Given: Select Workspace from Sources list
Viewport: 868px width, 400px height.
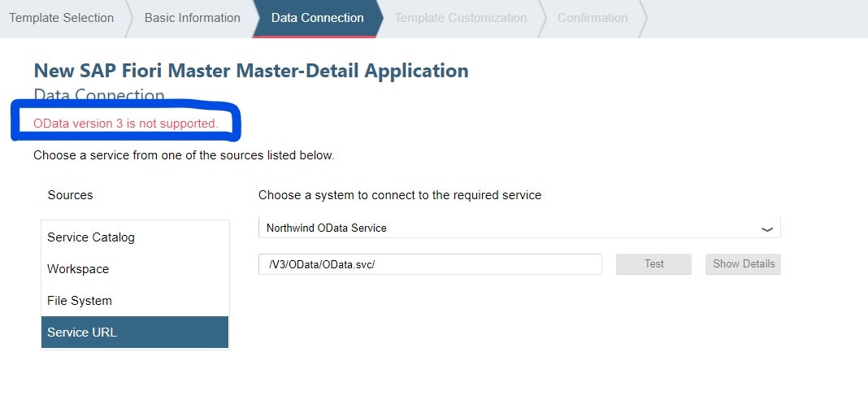Looking at the screenshot, I should pyautogui.click(x=135, y=268).
